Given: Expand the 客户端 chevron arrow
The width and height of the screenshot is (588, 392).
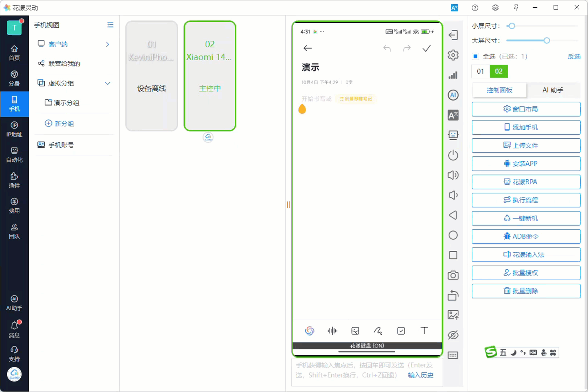Looking at the screenshot, I should (x=107, y=44).
